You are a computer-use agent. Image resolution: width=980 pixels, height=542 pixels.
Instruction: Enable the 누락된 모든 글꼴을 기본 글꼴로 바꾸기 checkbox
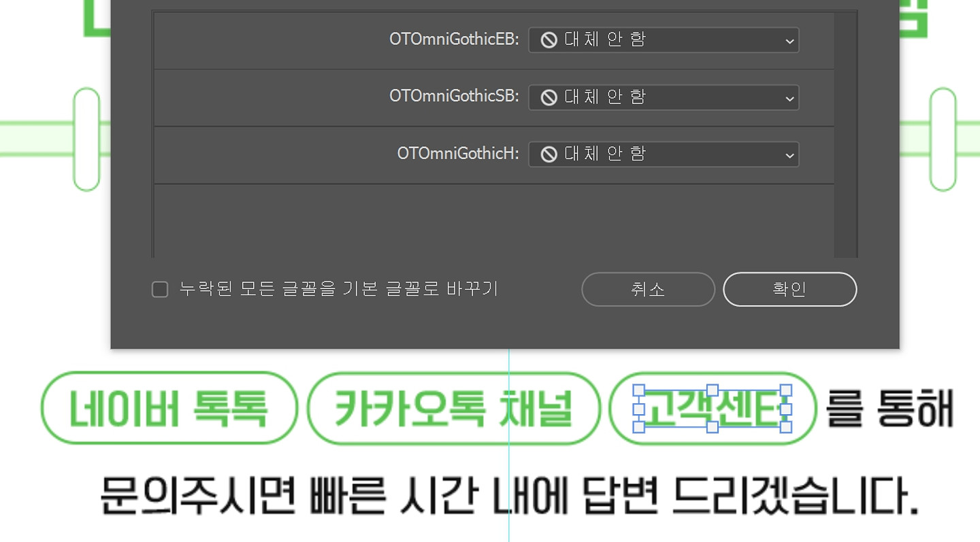pos(160,290)
